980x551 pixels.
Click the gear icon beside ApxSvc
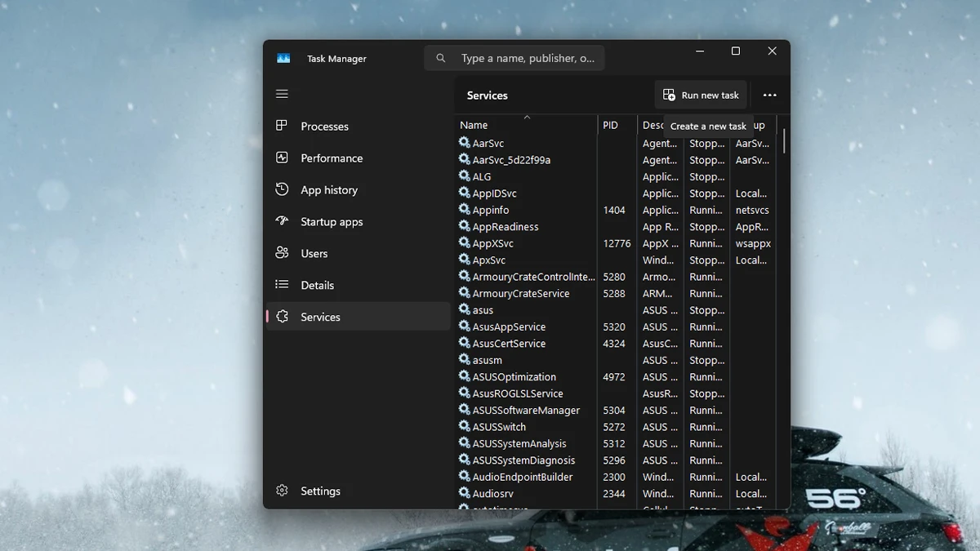464,260
